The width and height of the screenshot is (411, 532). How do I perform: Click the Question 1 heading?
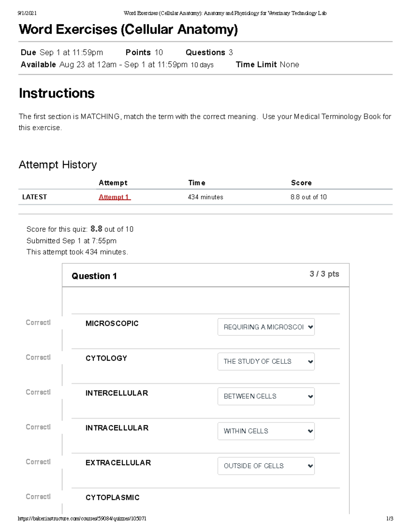(94, 276)
